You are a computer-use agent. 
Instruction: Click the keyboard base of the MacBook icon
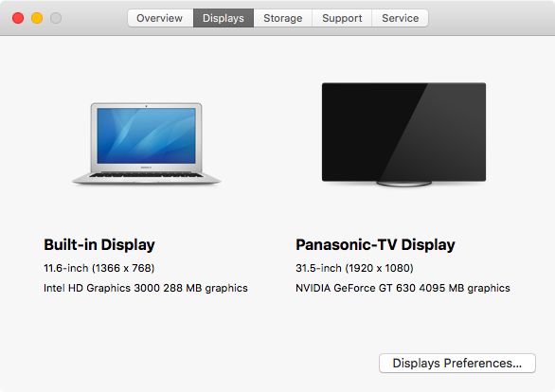[x=146, y=178]
